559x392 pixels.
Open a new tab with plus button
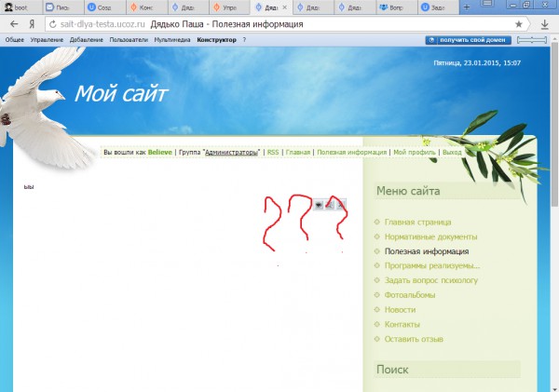pyautogui.click(x=467, y=7)
